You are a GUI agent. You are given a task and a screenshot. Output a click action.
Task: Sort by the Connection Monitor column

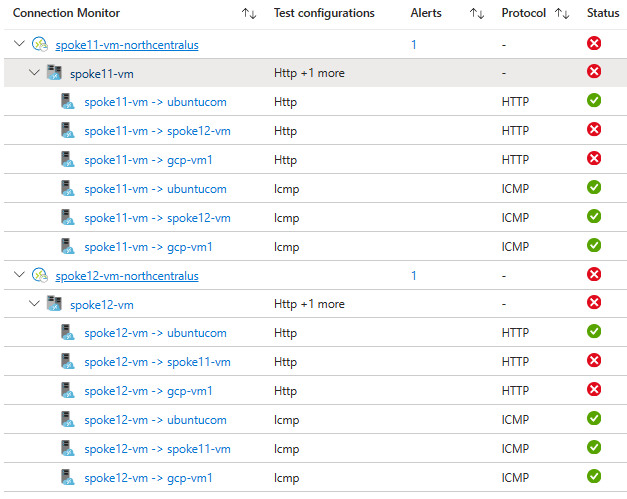click(x=248, y=14)
